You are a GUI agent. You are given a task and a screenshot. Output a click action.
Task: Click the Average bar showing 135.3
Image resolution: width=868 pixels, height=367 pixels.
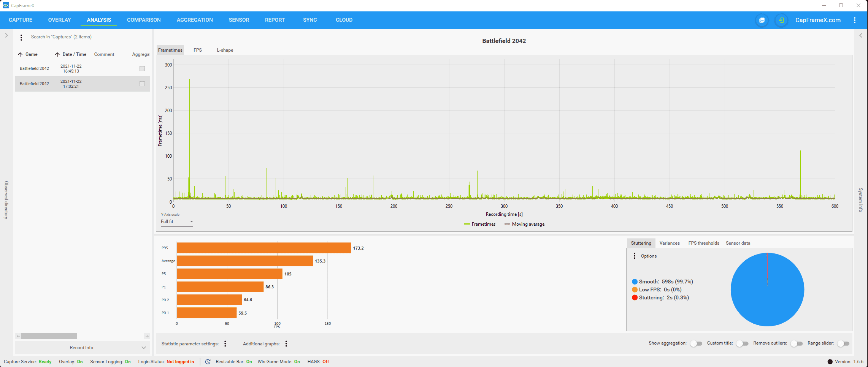point(245,261)
